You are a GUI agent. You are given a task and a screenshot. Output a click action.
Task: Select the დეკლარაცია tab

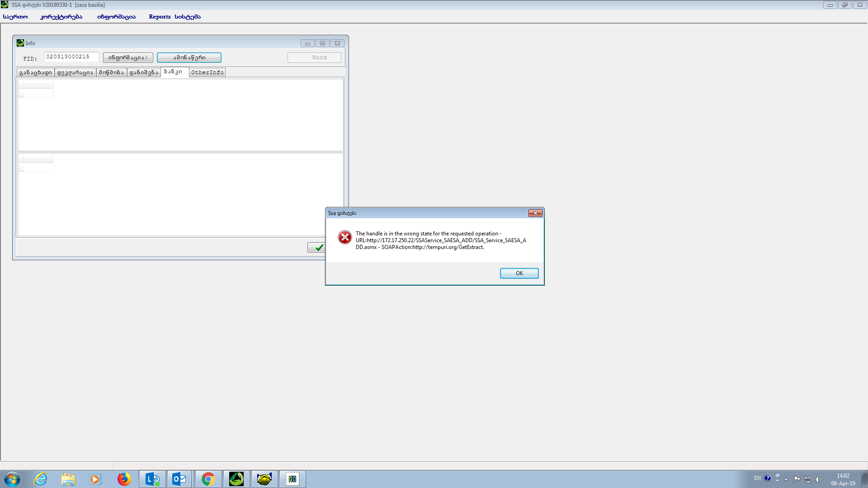[75, 72]
